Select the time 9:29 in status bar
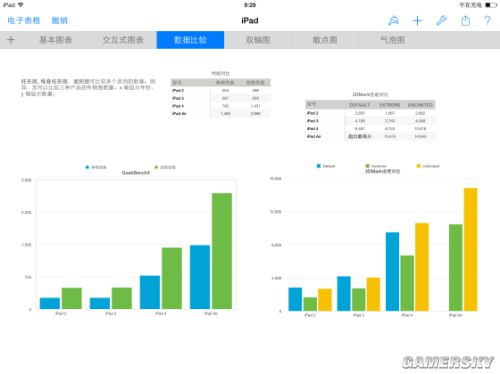Viewport: 500px width, 374px height. 250,5
